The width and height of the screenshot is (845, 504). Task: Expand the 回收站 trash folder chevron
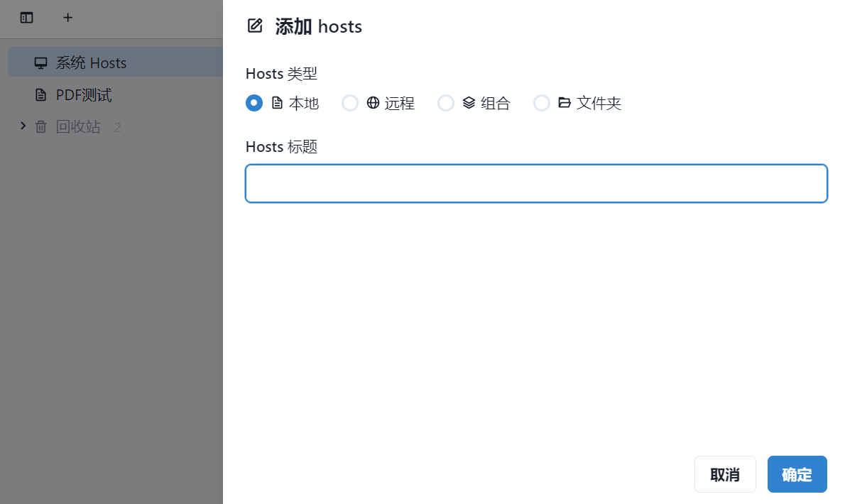(x=23, y=126)
